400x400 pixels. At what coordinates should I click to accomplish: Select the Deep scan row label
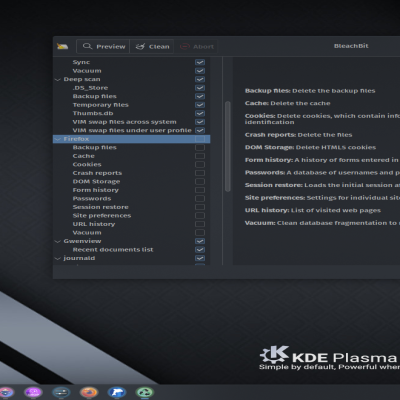click(x=82, y=79)
